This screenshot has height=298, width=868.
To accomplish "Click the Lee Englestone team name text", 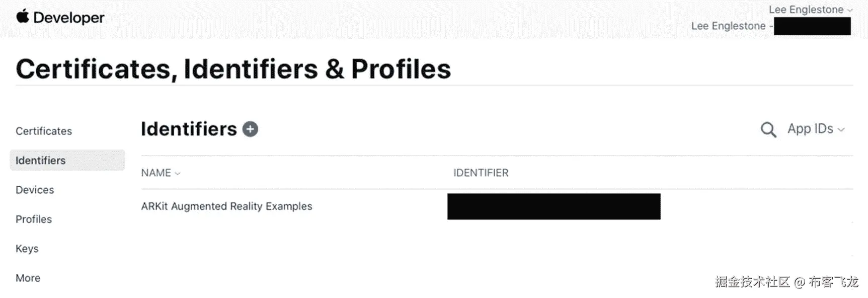I will [729, 26].
